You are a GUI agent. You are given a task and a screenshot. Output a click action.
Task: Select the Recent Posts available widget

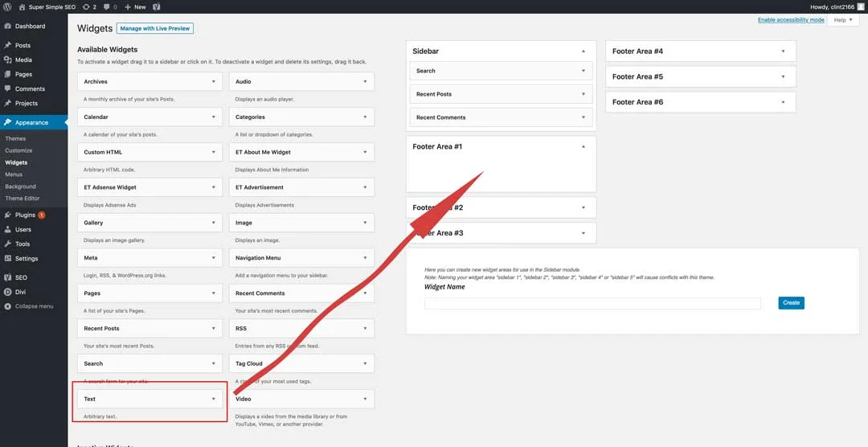[150, 329]
